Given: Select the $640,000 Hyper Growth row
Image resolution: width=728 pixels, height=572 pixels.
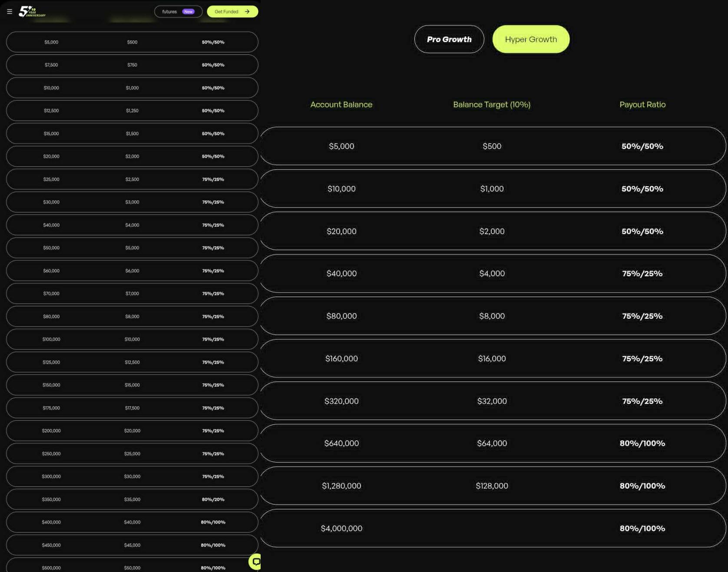Looking at the screenshot, I should 493,443.
